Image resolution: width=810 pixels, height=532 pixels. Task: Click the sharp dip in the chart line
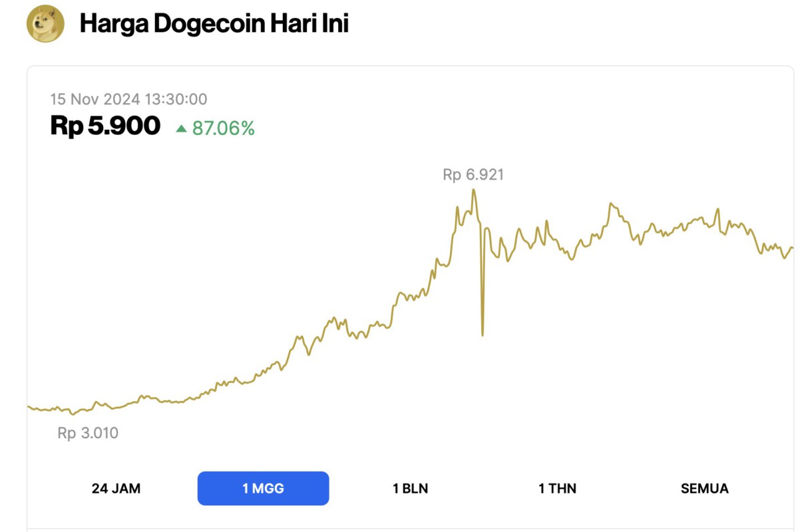(x=481, y=332)
